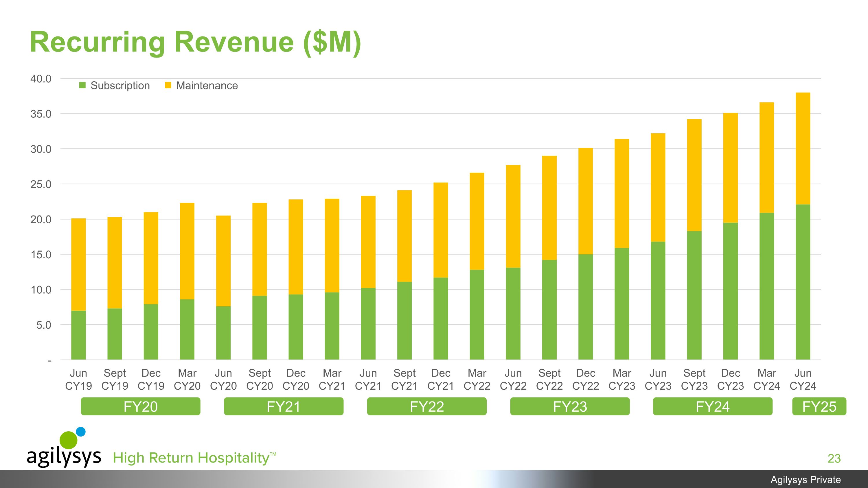The width and height of the screenshot is (868, 488).
Task: Select the Maintenance legend label
Action: [207, 86]
